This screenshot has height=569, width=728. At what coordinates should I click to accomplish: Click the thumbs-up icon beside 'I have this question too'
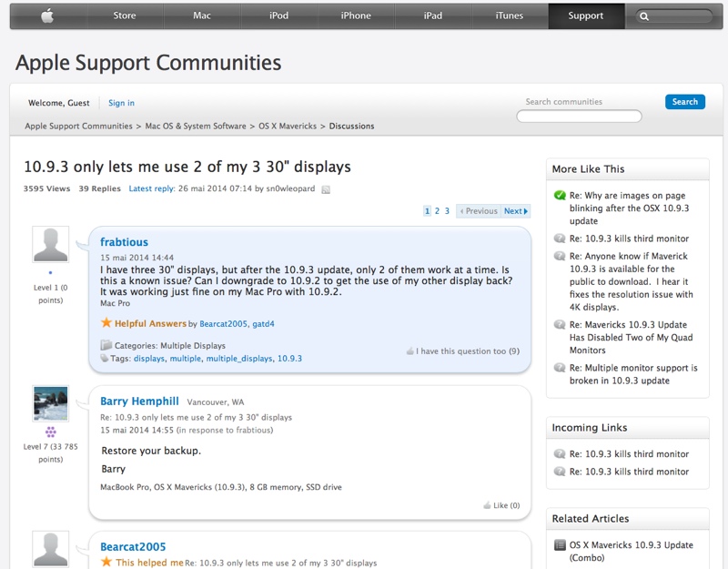[x=410, y=351]
